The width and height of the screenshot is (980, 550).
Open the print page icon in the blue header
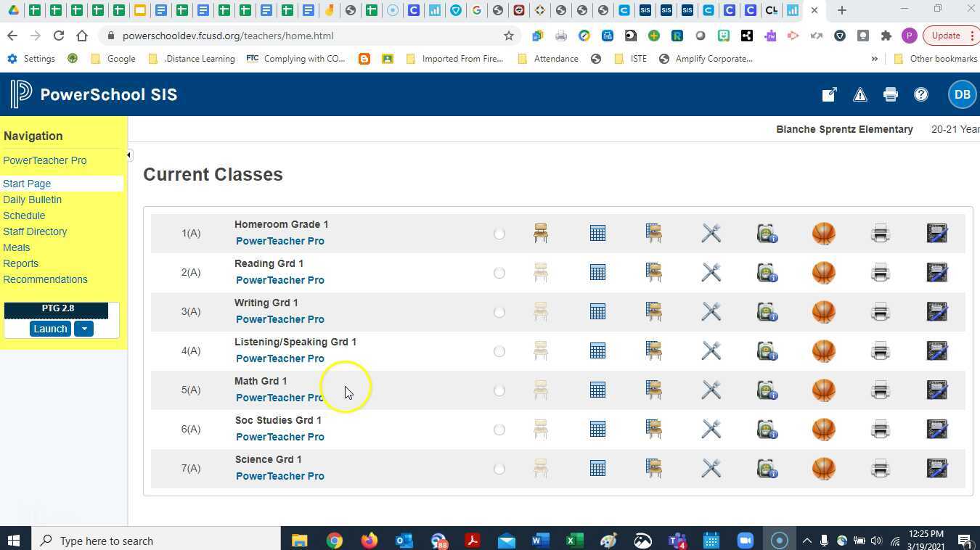click(x=890, y=94)
